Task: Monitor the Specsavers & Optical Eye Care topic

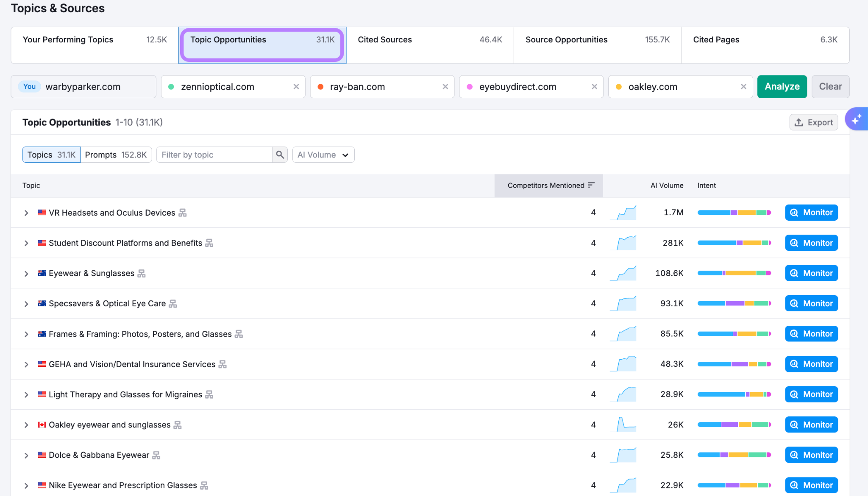Action: click(x=811, y=303)
